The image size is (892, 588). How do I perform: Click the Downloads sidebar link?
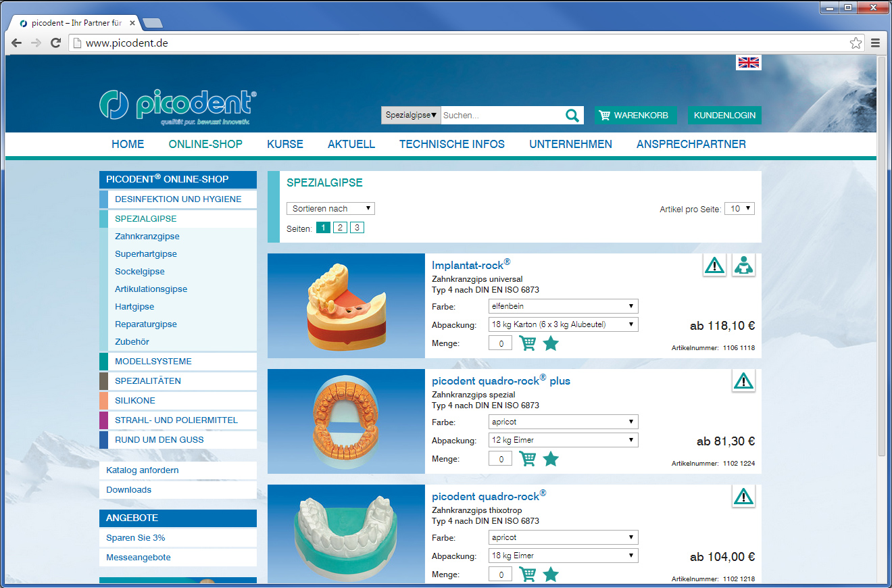click(x=129, y=490)
